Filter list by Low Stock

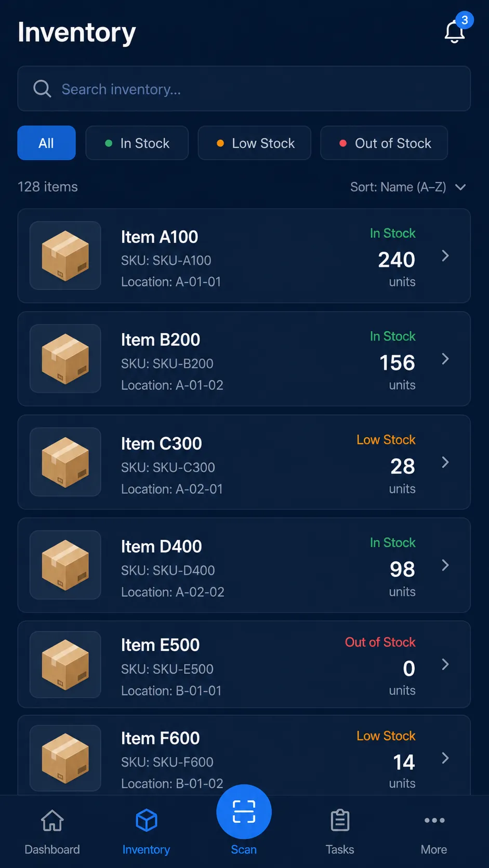[255, 143]
